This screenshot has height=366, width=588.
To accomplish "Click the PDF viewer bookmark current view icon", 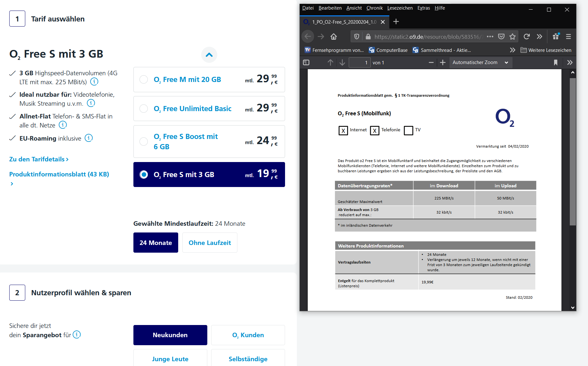I will point(556,62).
